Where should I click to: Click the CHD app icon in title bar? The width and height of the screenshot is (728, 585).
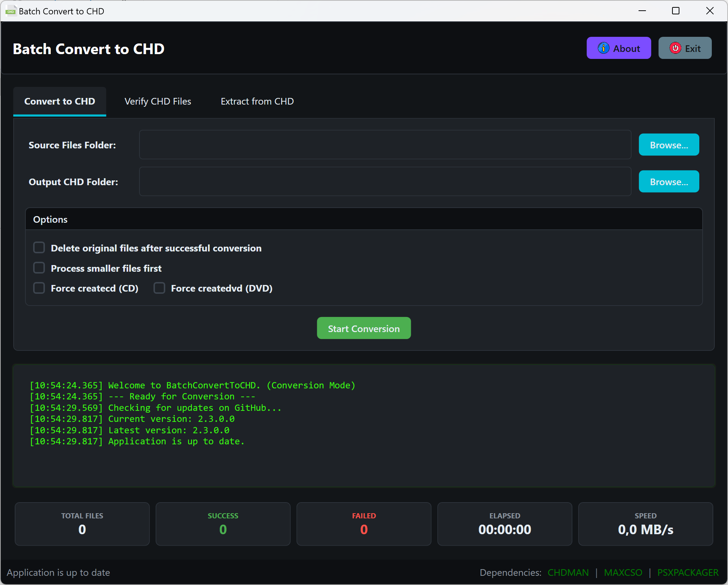tap(11, 11)
